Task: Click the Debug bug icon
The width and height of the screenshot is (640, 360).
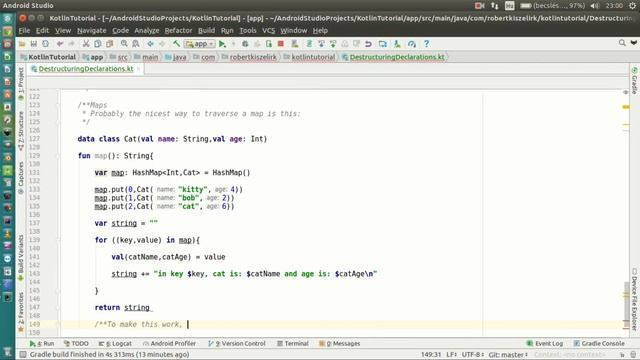Action: pyautogui.click(x=245, y=44)
